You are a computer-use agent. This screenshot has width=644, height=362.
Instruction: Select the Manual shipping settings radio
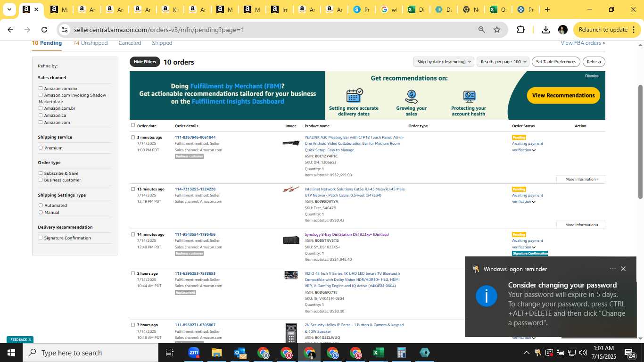pos(41,212)
